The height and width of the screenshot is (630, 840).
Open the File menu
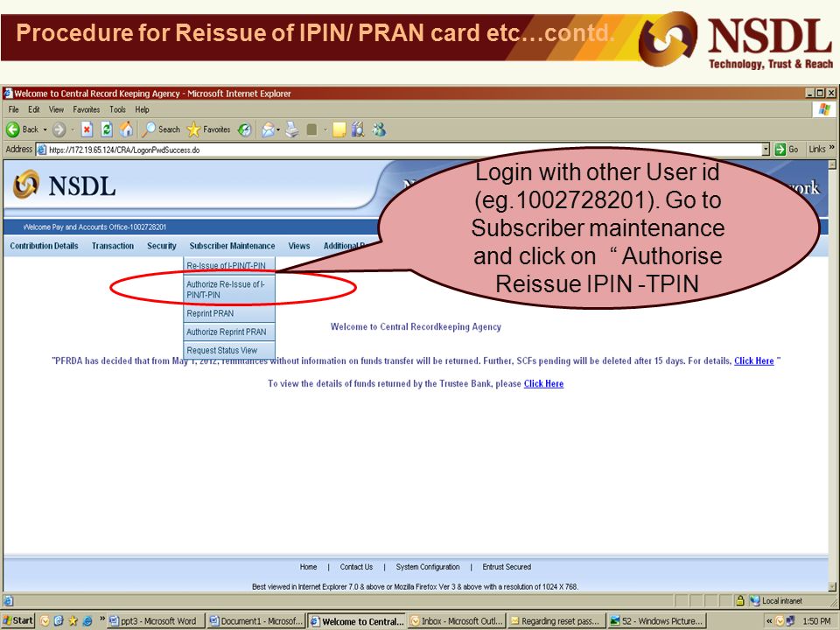pos(13,109)
